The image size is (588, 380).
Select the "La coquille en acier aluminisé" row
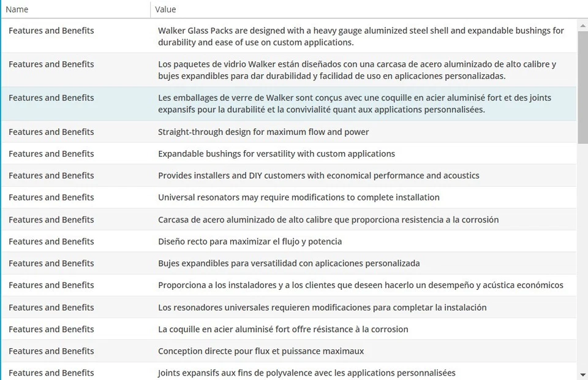[283, 329]
